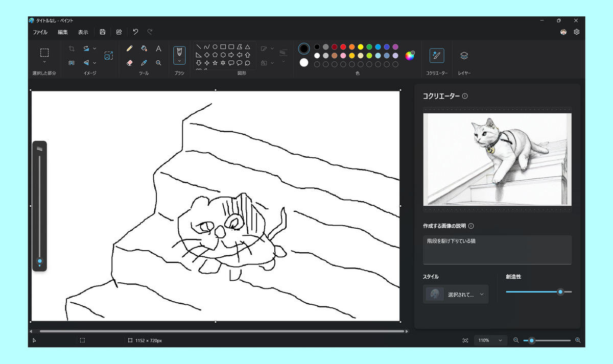Viewport: 613px width, 364px height.
Task: Open the Image Creator resize icon
Action: click(x=109, y=56)
